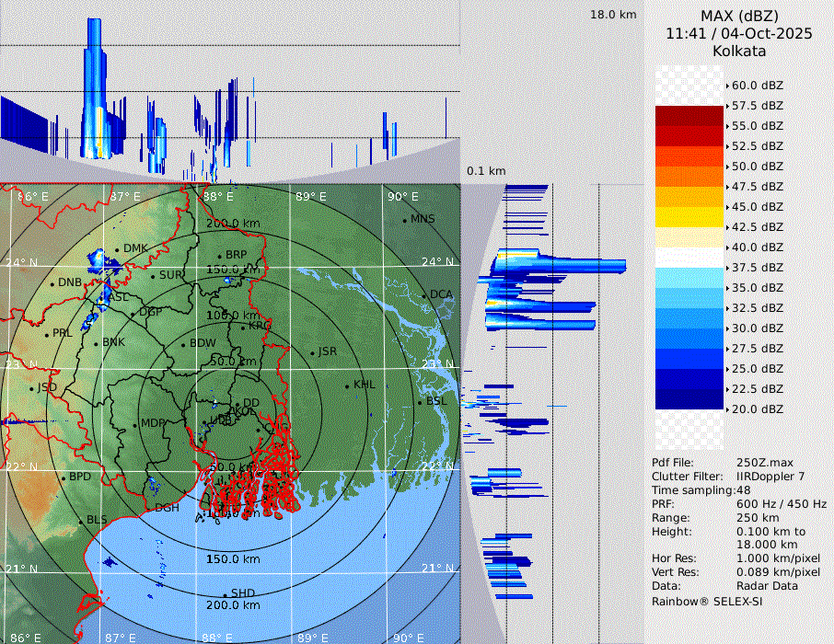Click the Rainbow SELEX-SI text

706,601
